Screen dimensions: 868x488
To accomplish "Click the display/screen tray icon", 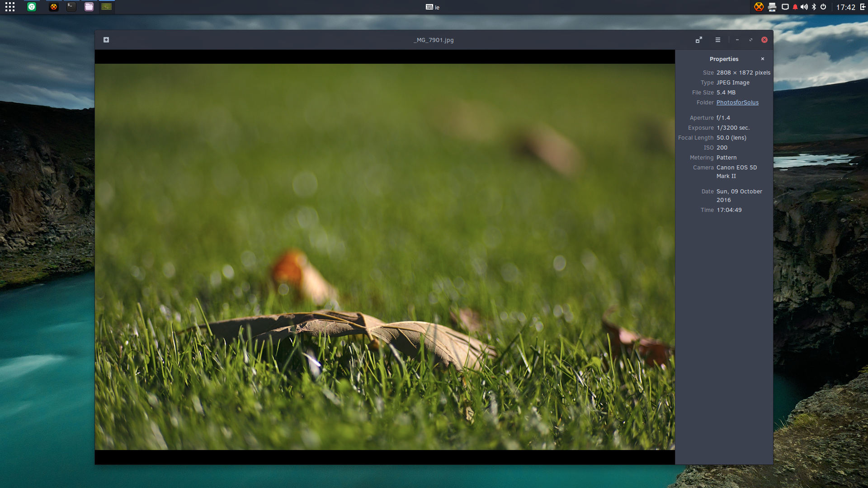I will (785, 7).
